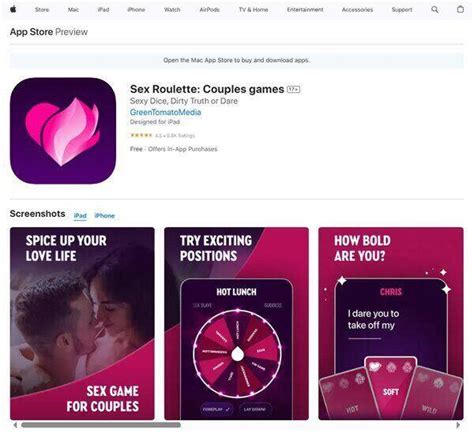Click the horizontal screenshots scrollbar
Image resolution: width=474 pixels, height=440 pixels.
click(101, 425)
